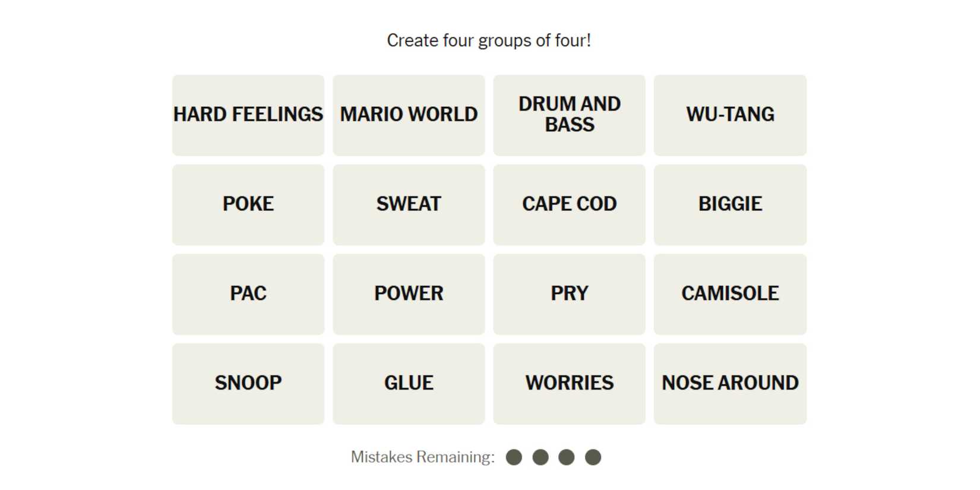Tap the WORRIES tile
This screenshot has width=980, height=490.
pos(569,384)
